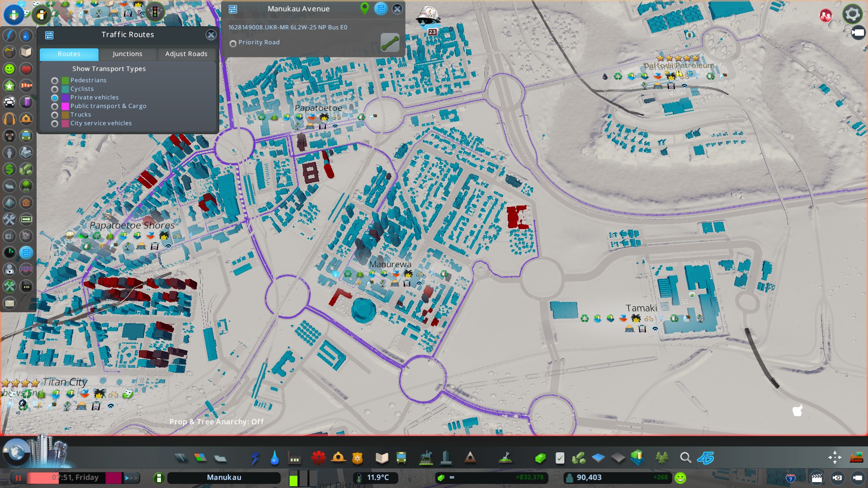Open the Healthcare services menu

coord(318,458)
